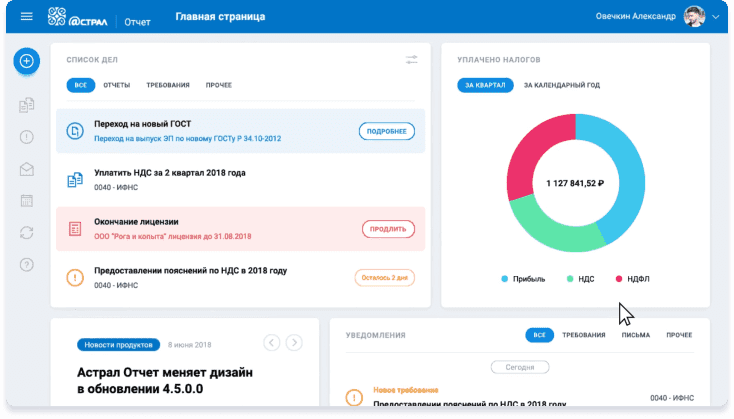Click the GOST subtitle link text
Screen dimensions: 734x419
(x=187, y=139)
